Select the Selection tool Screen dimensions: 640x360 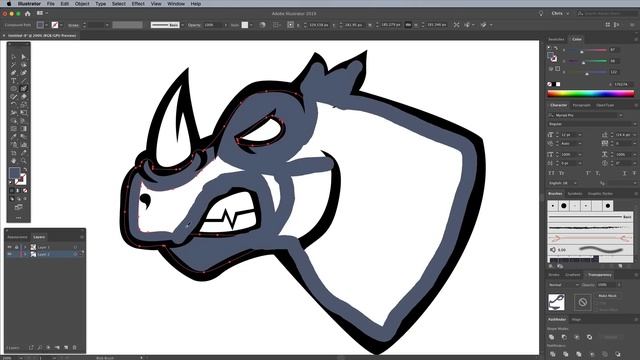tap(13, 57)
